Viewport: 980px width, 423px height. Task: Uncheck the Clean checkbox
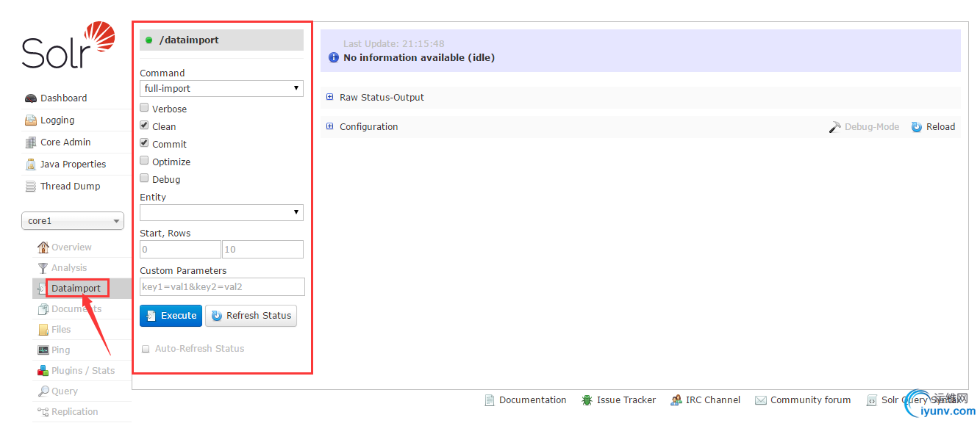pos(145,126)
